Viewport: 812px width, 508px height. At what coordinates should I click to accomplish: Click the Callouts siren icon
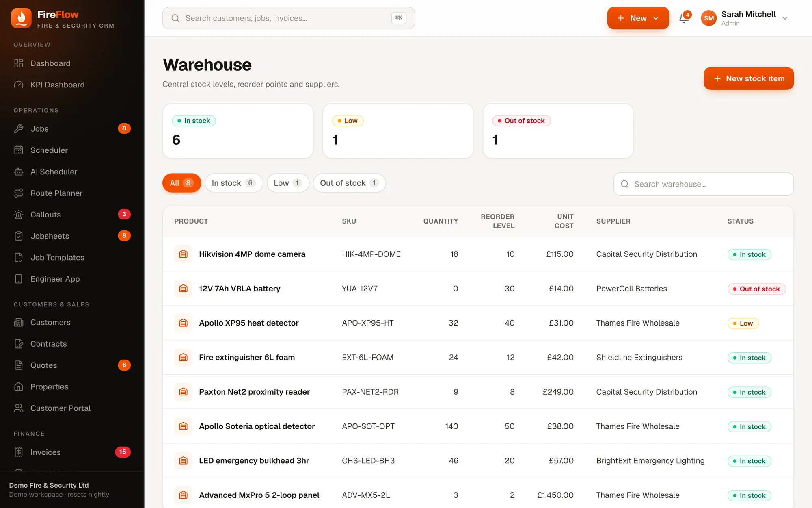point(19,215)
